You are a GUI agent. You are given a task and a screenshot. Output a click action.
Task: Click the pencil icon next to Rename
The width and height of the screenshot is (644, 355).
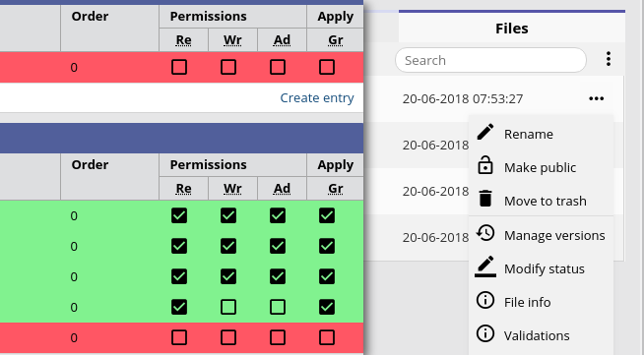tap(485, 133)
